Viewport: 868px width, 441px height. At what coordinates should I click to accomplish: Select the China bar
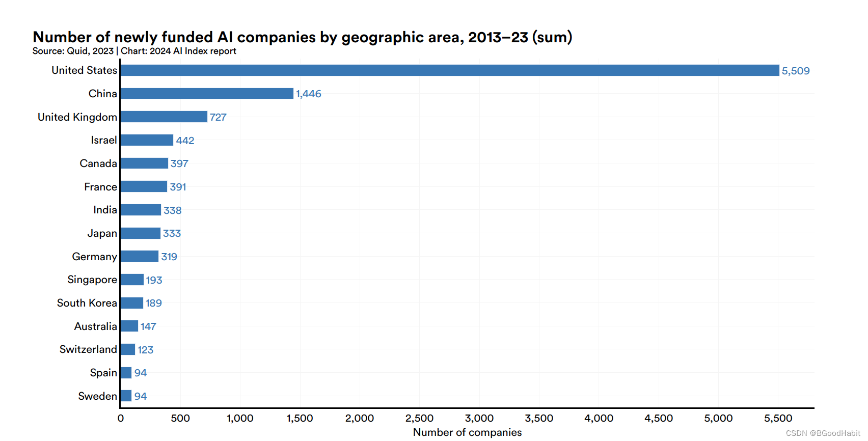click(207, 94)
